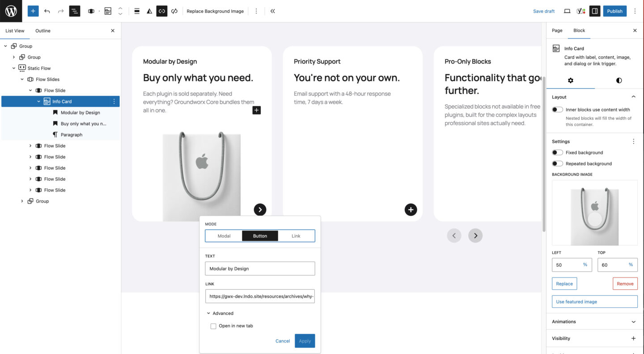The height and width of the screenshot is (354, 644).
Task: Toggle the settings sidebar icon
Action: [x=594, y=11]
